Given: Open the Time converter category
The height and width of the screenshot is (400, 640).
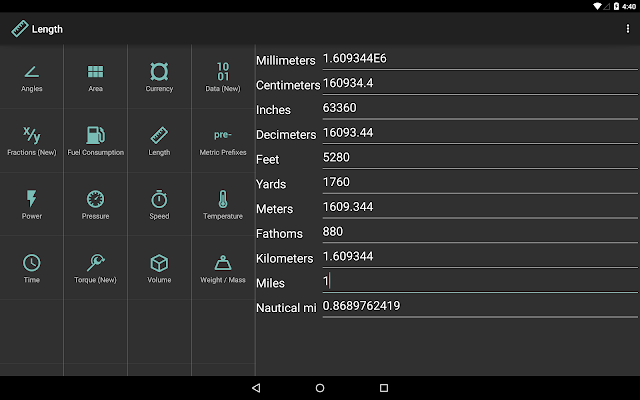Looking at the screenshot, I should 32,268.
